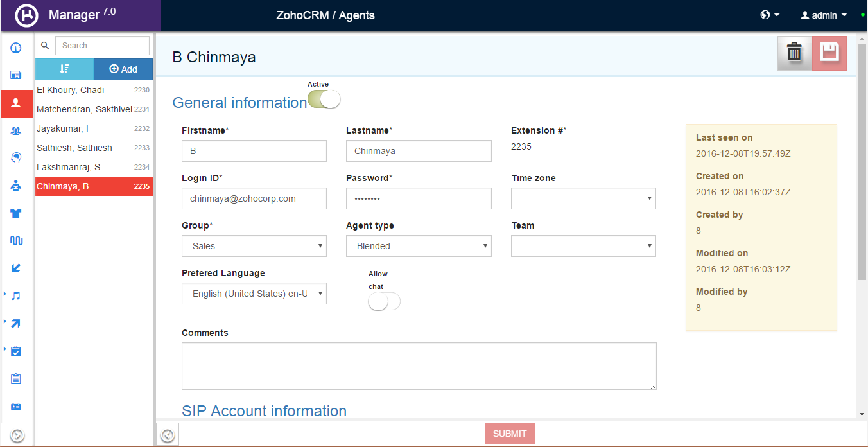Viewport: 868px width, 447px height.
Task: Click the Lastname input field
Action: (x=419, y=151)
